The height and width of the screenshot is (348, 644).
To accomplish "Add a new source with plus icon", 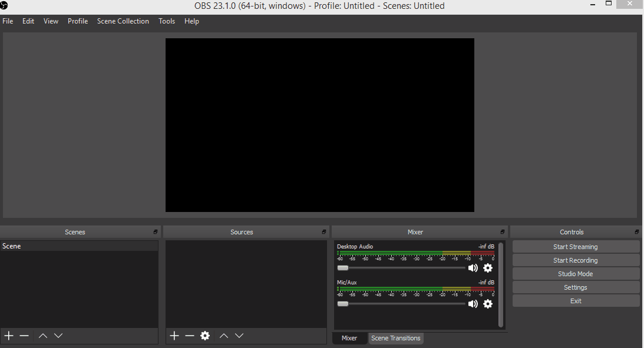I will point(174,336).
